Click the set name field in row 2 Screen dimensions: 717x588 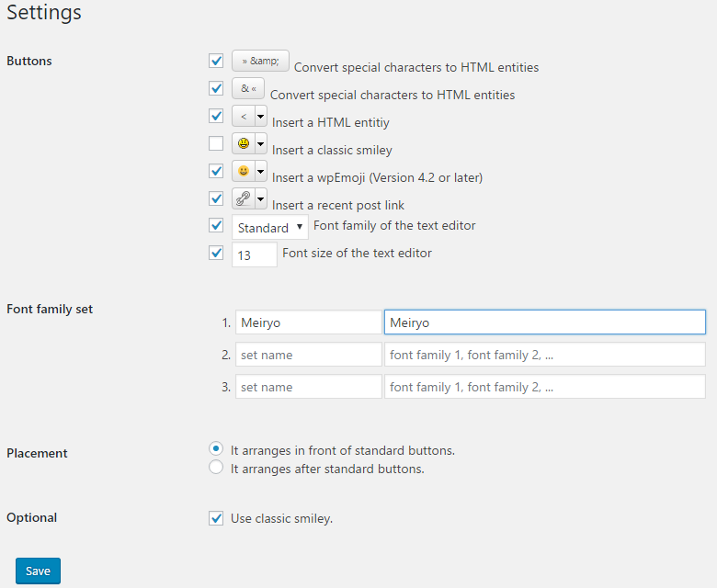pyautogui.click(x=309, y=355)
